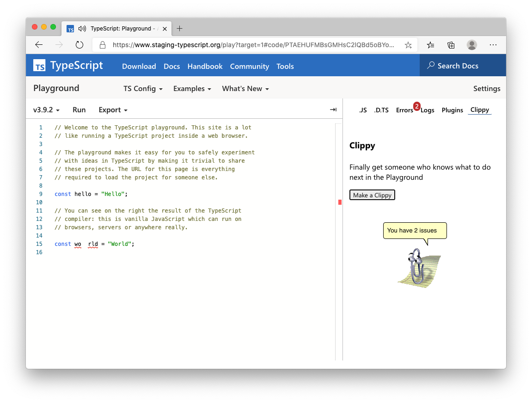
Task: Collapse sidebar with arrow-to-bar icon
Action: pos(333,110)
